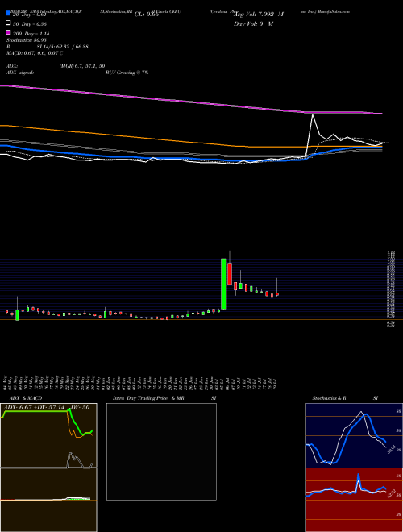
Task: Click the empty Intra Day Trading Price panel
Action: (161, 451)
